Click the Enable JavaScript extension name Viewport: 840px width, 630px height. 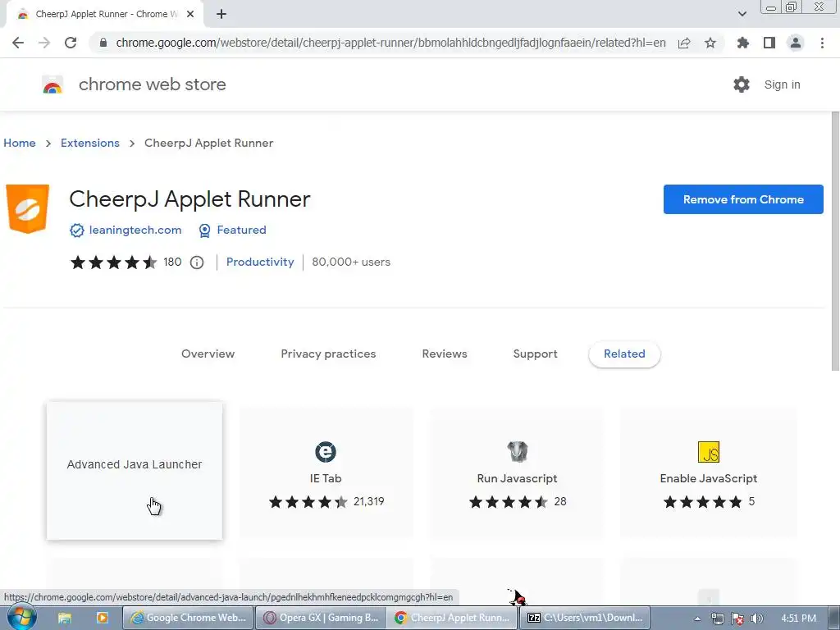point(708,478)
